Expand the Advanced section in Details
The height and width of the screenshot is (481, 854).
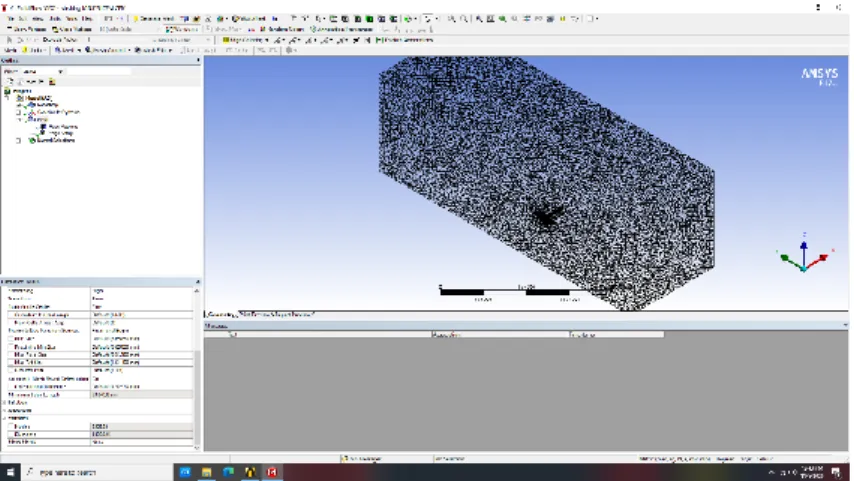[5, 410]
